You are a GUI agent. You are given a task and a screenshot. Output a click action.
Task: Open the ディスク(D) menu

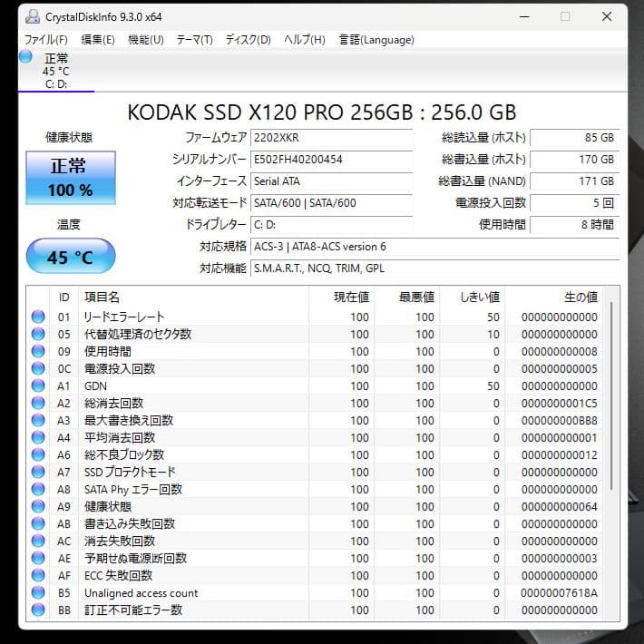(248, 40)
